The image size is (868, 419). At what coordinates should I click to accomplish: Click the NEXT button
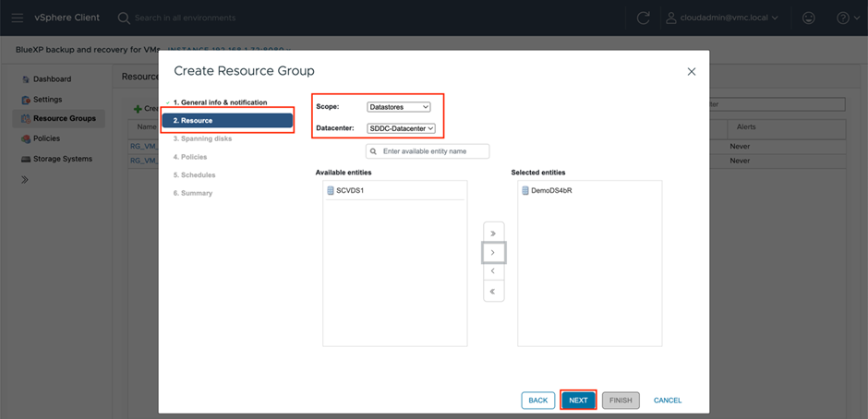(578, 401)
